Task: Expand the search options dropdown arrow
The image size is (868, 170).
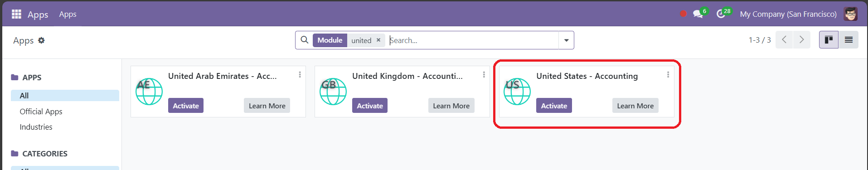Action: (x=566, y=40)
